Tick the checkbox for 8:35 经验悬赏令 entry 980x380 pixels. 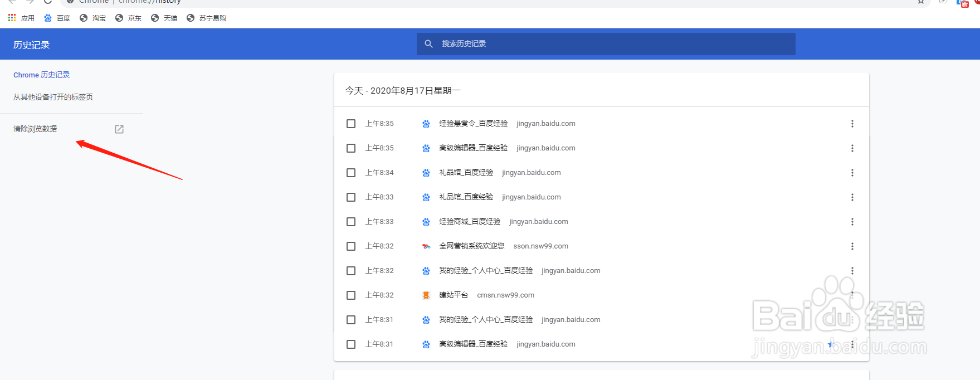[351, 124]
